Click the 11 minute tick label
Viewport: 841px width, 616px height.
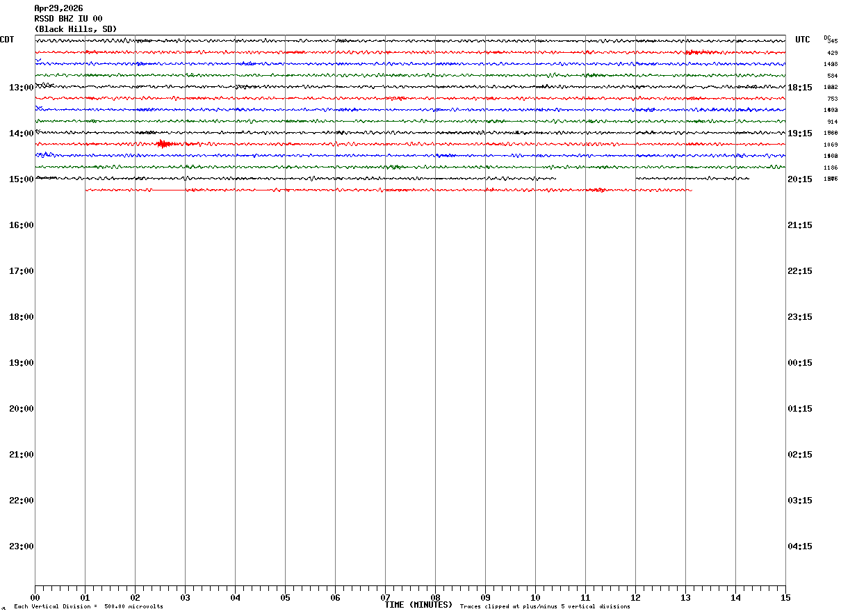click(585, 598)
